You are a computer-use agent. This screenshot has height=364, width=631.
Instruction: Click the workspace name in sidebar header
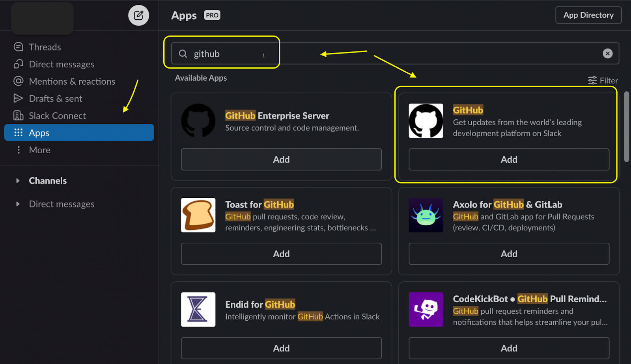pyautogui.click(x=42, y=18)
